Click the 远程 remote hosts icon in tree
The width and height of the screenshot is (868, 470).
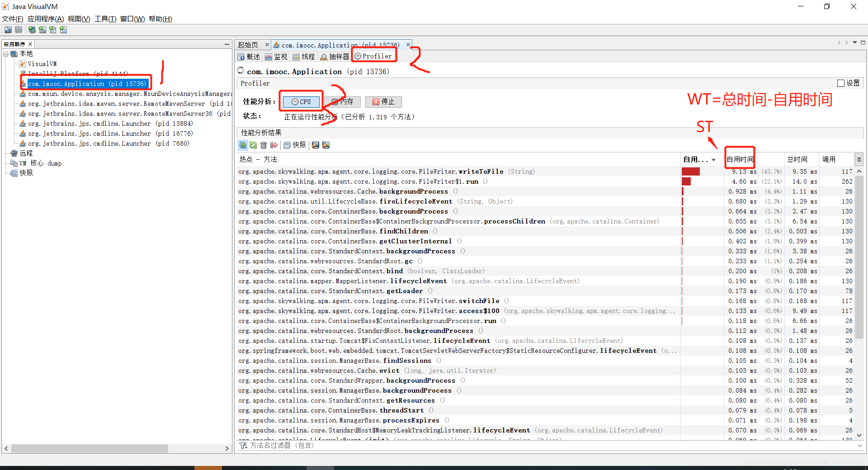point(14,153)
